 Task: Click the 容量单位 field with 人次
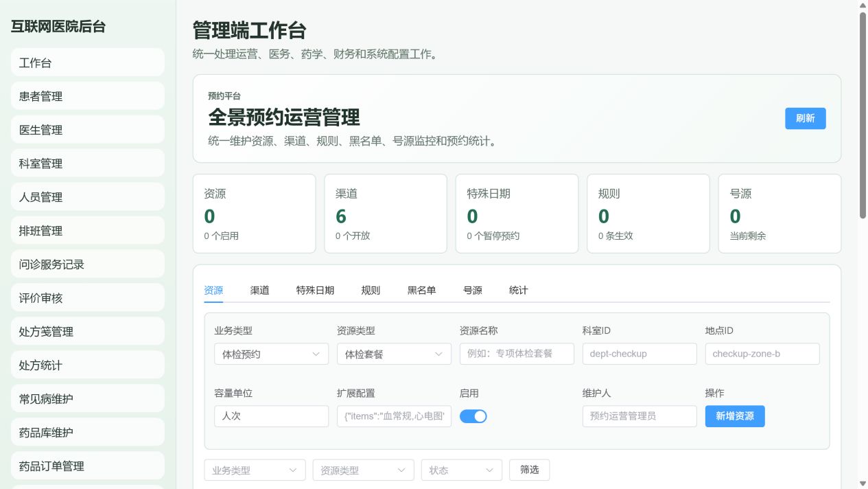point(271,416)
